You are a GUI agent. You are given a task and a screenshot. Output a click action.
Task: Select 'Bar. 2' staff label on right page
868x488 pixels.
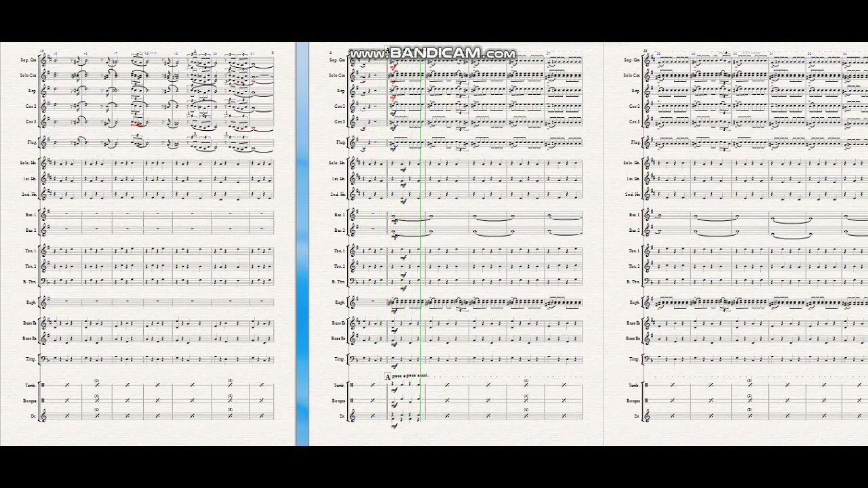[635, 230]
